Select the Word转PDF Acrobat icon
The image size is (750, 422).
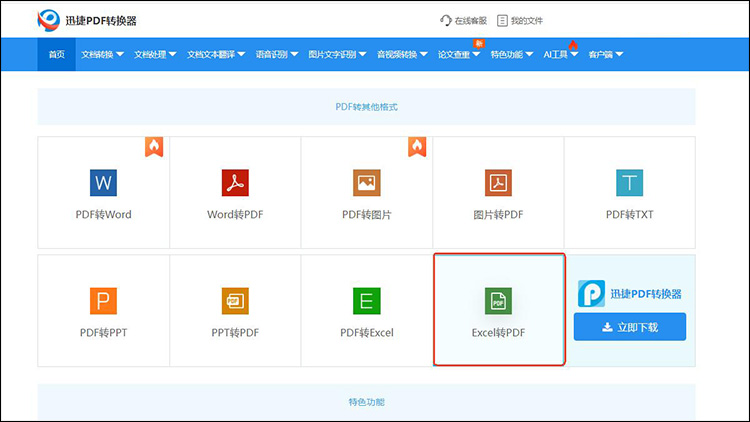235,183
